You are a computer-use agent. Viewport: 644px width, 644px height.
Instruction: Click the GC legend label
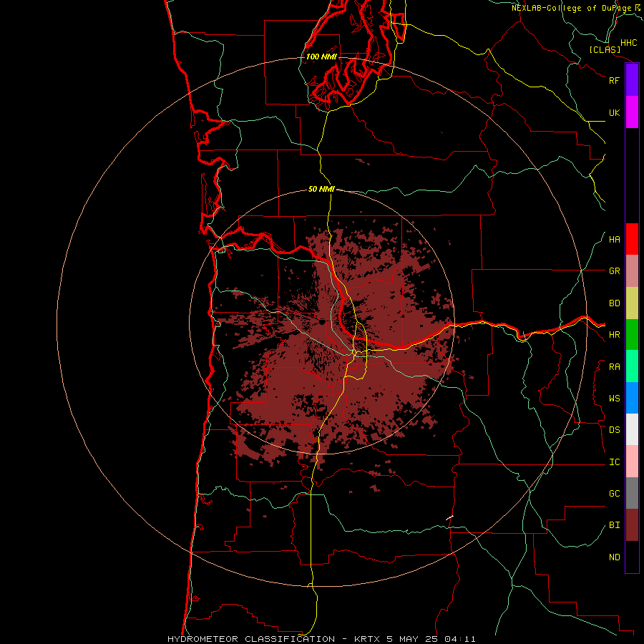click(614, 494)
